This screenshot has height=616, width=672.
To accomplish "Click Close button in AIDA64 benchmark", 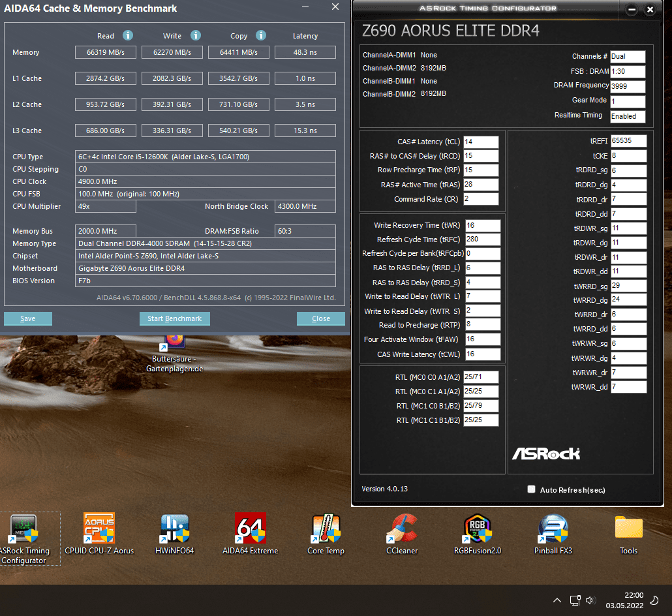I will point(320,318).
